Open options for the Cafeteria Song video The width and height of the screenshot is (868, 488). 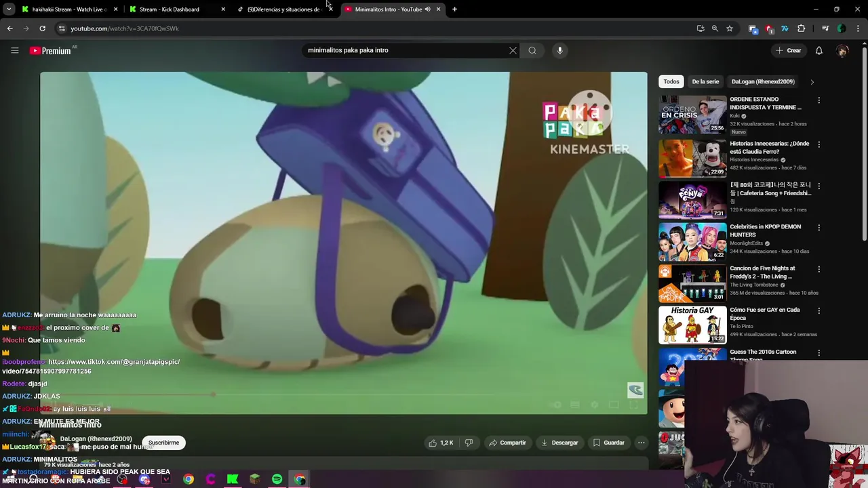pos(818,186)
